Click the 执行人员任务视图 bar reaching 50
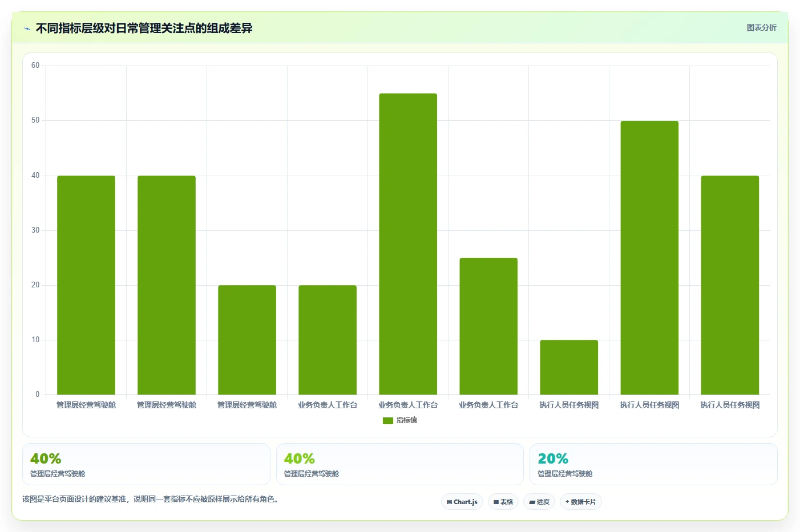Image resolution: width=800 pixels, height=532 pixels. point(649,258)
